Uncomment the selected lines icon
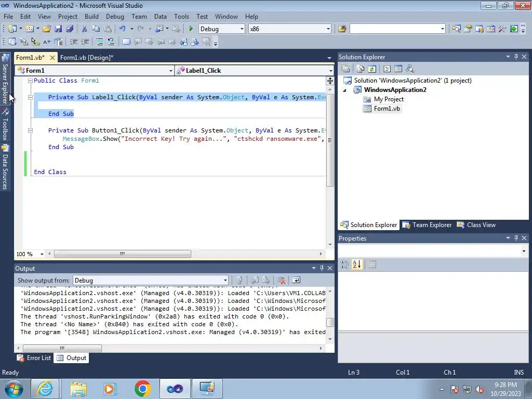The width and height of the screenshot is (532, 399). coord(111,42)
